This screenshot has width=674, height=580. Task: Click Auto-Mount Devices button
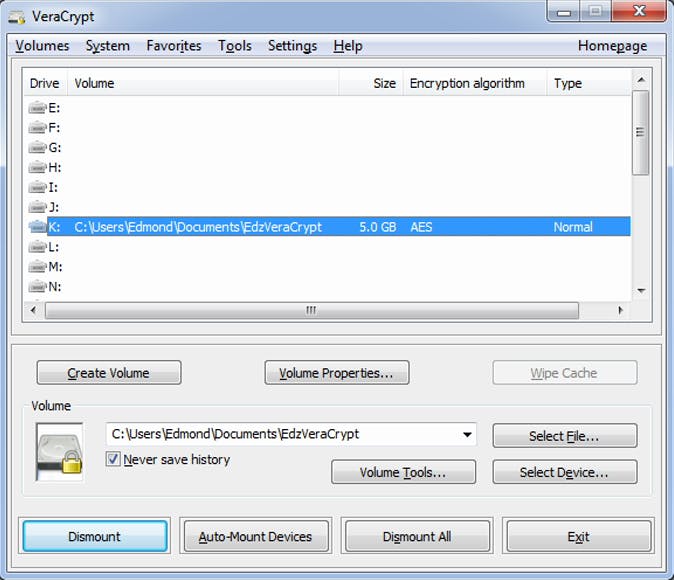tap(256, 536)
